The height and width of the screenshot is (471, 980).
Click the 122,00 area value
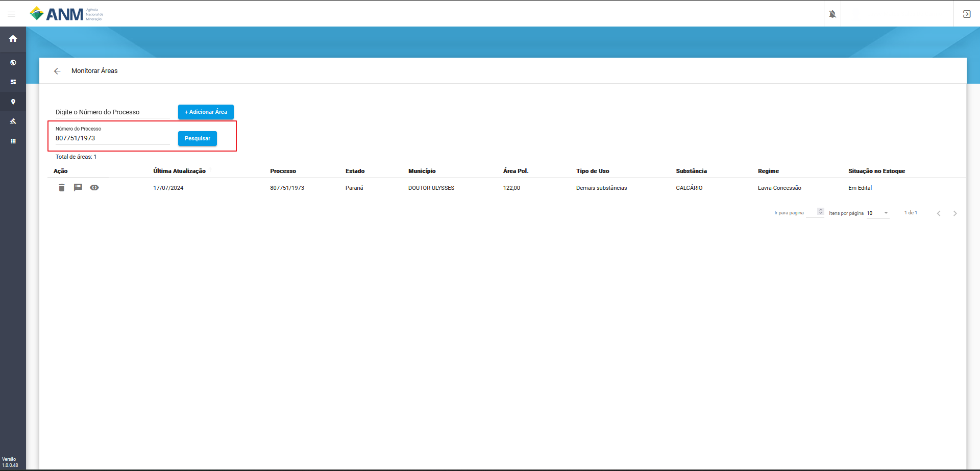pyautogui.click(x=512, y=188)
